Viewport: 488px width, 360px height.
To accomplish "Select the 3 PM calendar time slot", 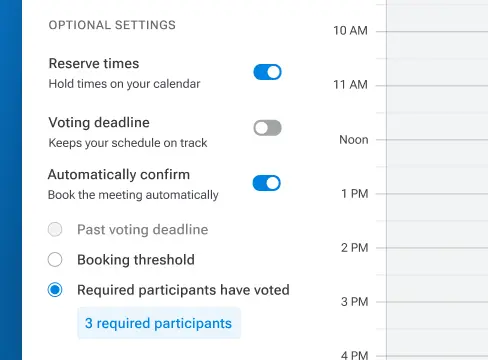I will click(437, 329).
